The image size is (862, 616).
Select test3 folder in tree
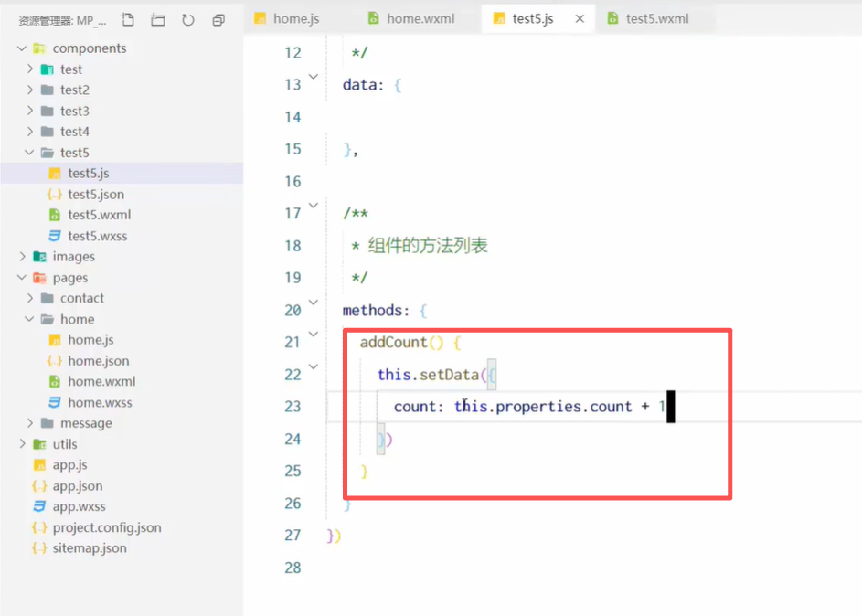coord(122,111)
